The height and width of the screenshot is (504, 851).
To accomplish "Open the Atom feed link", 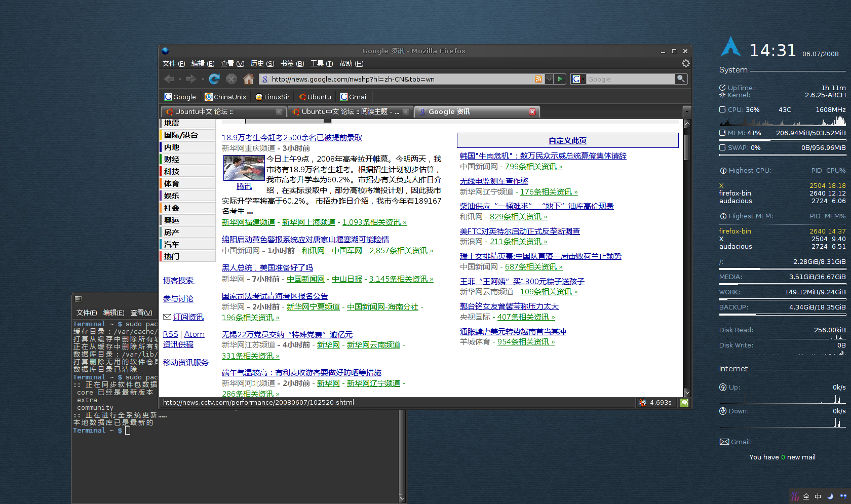I will point(194,334).
